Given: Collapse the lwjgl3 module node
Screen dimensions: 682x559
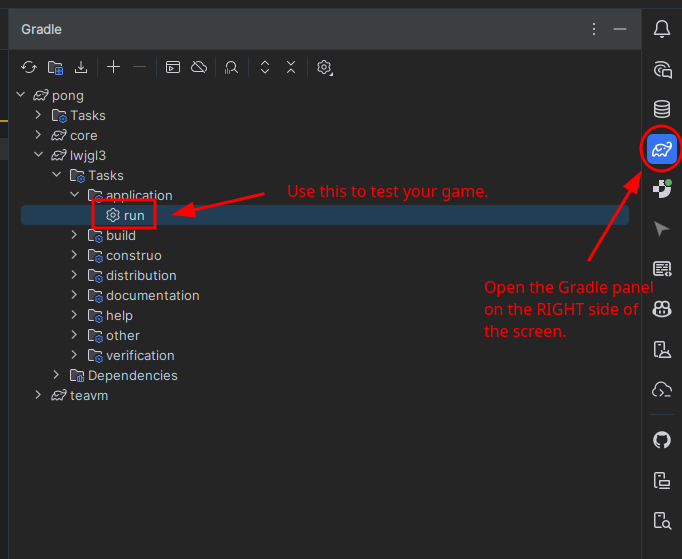Looking at the screenshot, I should [x=38, y=154].
